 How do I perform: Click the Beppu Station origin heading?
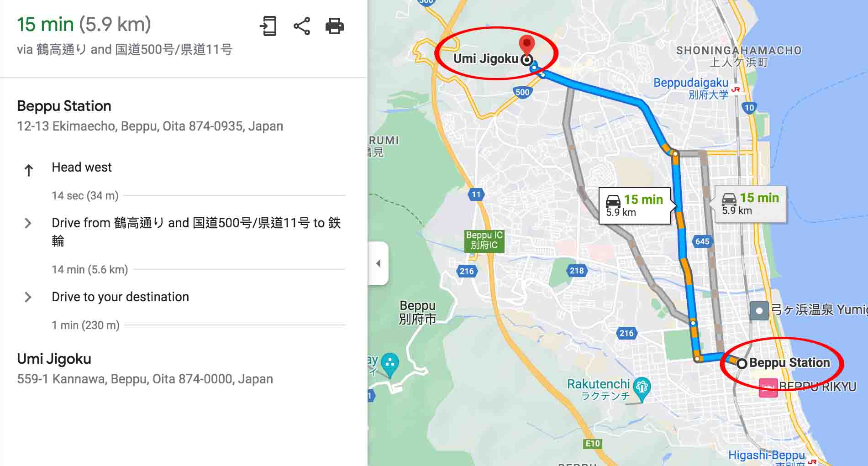64,106
